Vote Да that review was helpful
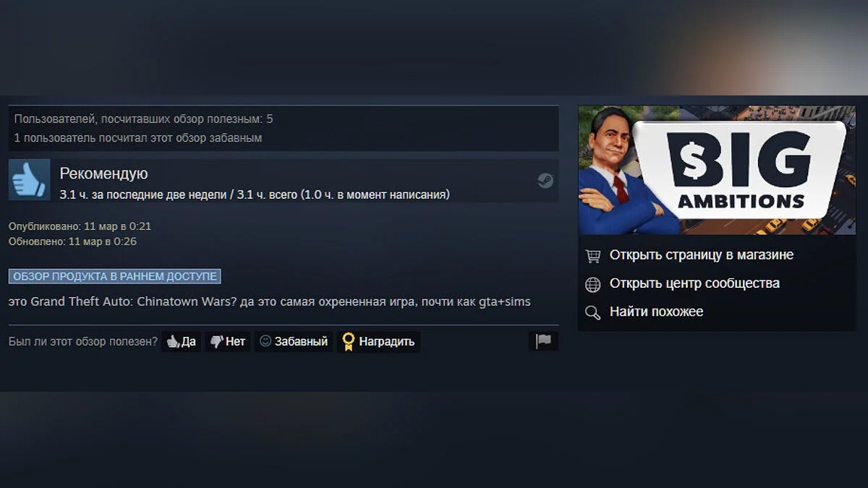This screenshot has height=488, width=868. click(x=181, y=341)
